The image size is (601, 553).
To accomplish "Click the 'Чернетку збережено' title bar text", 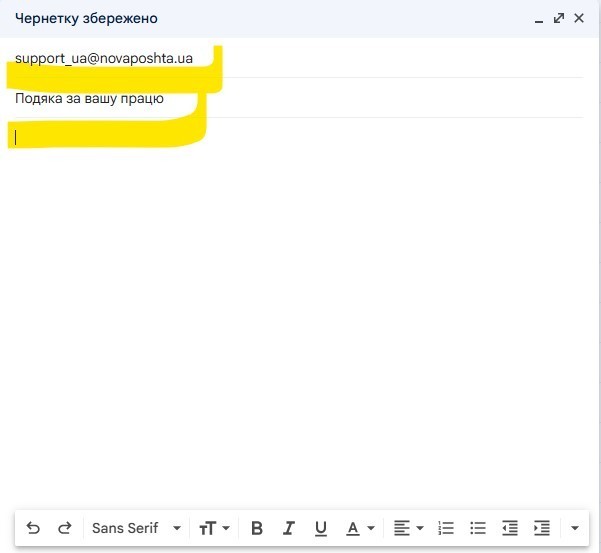I will (x=86, y=18).
